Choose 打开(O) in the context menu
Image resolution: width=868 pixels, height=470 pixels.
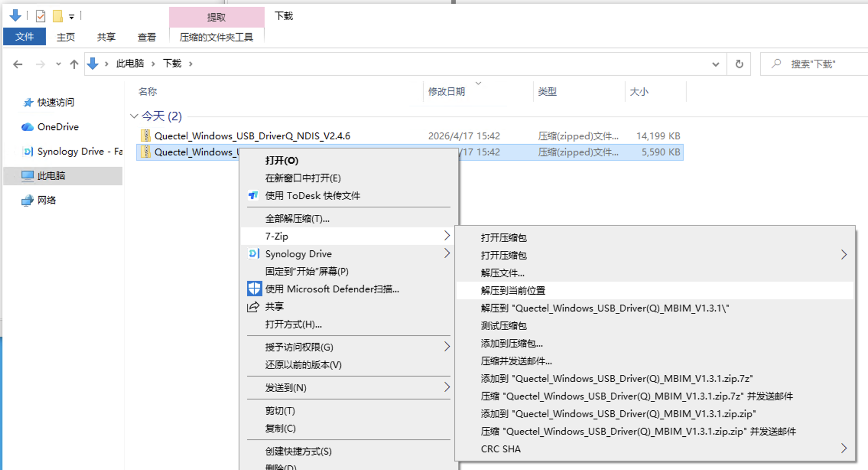point(281,160)
